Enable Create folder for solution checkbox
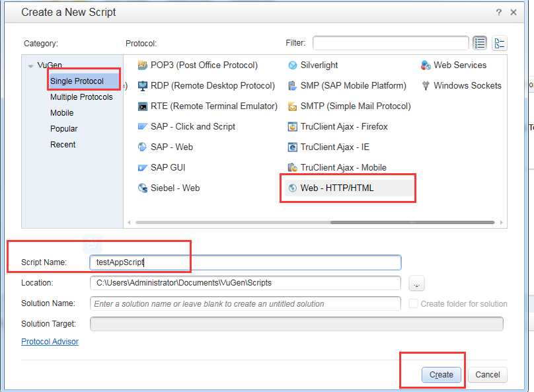 413,303
